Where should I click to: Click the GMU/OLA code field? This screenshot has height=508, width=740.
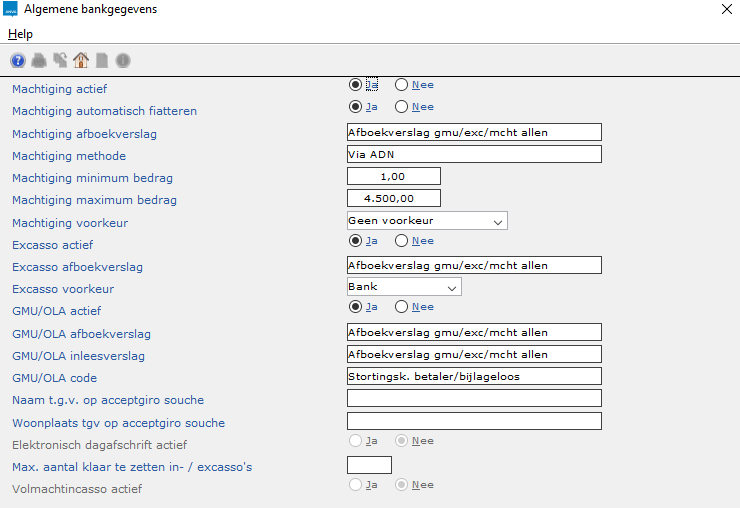(473, 376)
